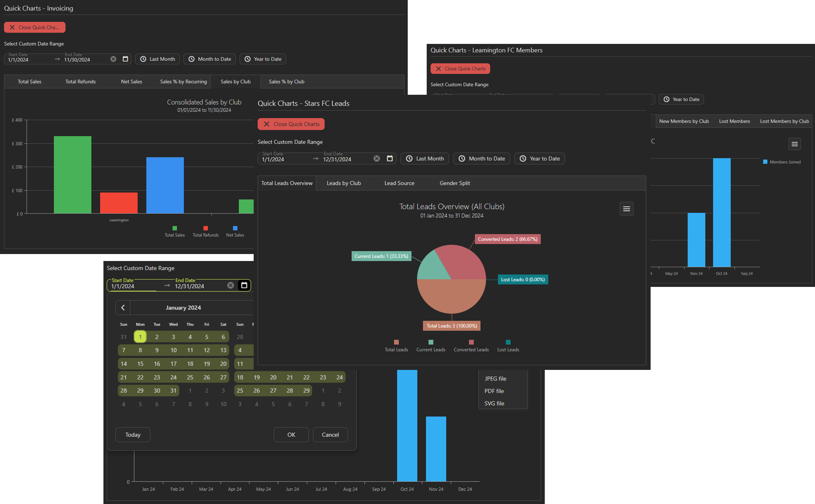Click Today button in date picker
This screenshot has width=815, height=504.
point(133,435)
